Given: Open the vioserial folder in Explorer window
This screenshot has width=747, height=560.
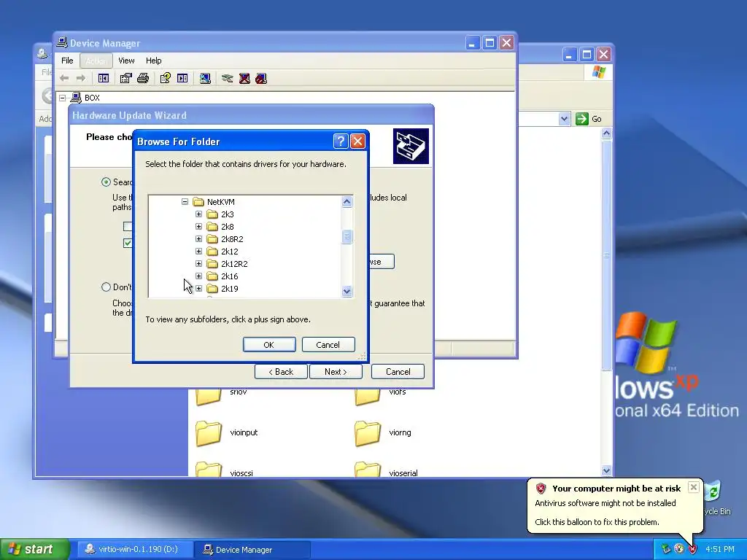Looking at the screenshot, I should click(x=368, y=470).
